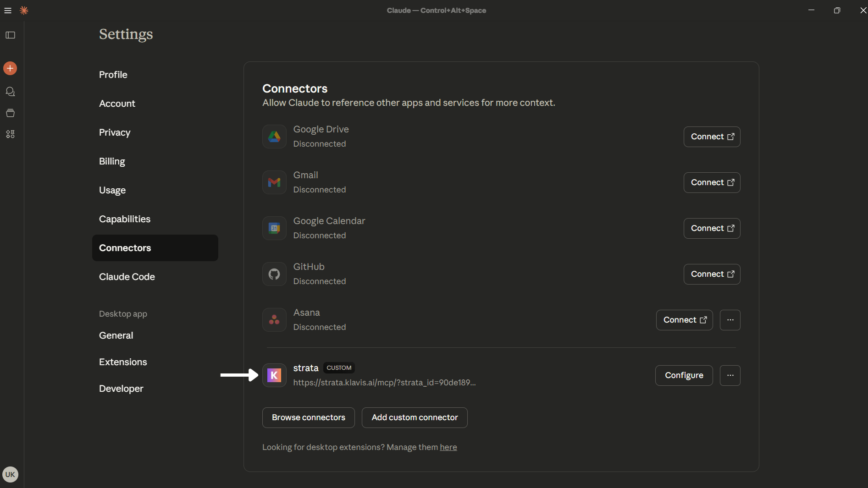Open Billing settings section
Image resolution: width=868 pixels, height=488 pixels.
tap(112, 161)
